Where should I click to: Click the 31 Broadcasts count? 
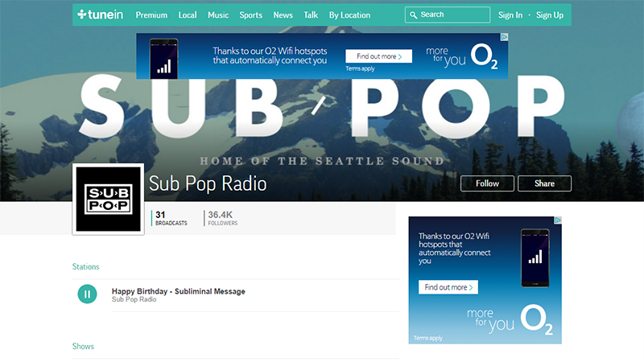[x=171, y=218]
